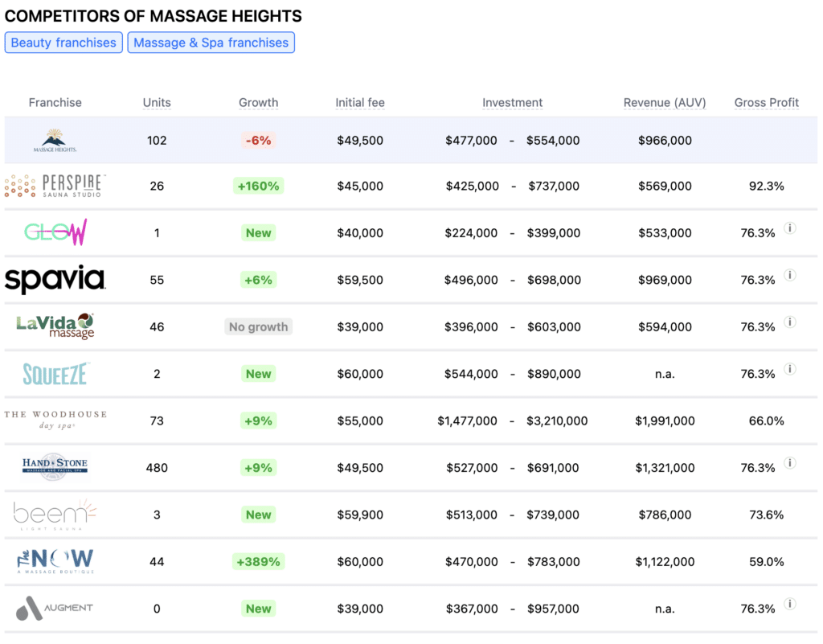The width and height of the screenshot is (823, 644).
Task: Select the Squeeze franchise logo
Action: point(55,373)
